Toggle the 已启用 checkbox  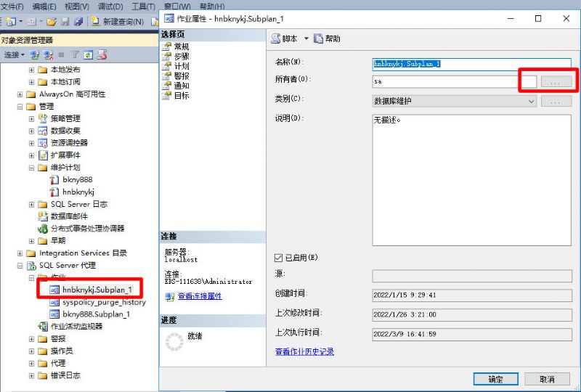[279, 258]
